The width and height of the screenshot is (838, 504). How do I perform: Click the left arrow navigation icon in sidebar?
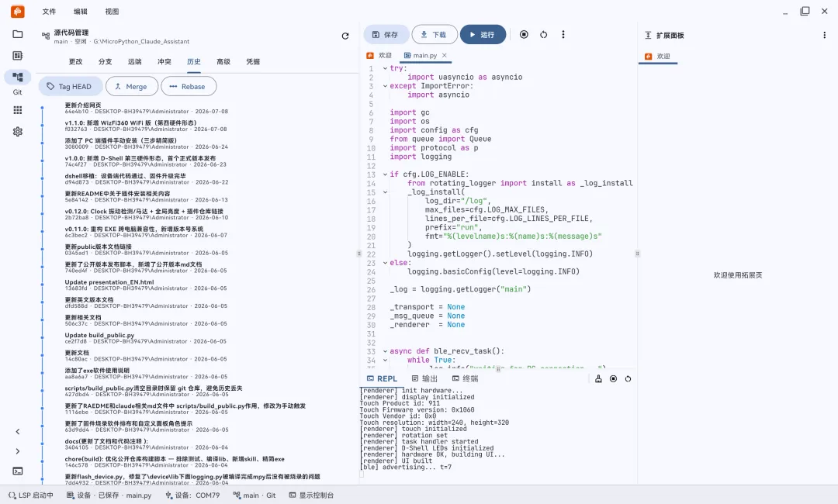coord(18,431)
